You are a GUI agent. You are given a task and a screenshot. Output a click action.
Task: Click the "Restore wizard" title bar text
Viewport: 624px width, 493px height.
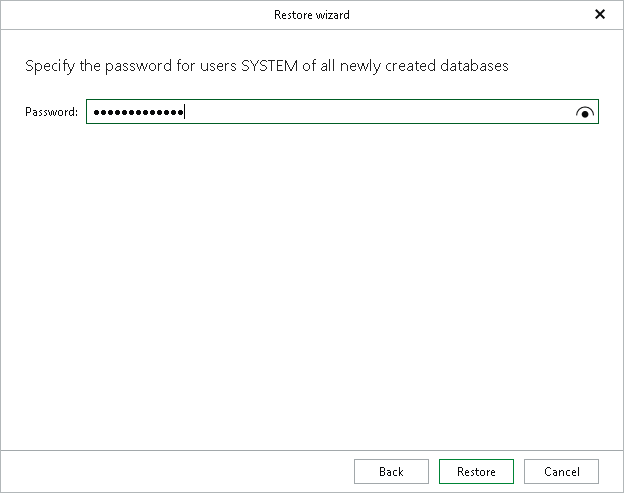[x=312, y=15]
